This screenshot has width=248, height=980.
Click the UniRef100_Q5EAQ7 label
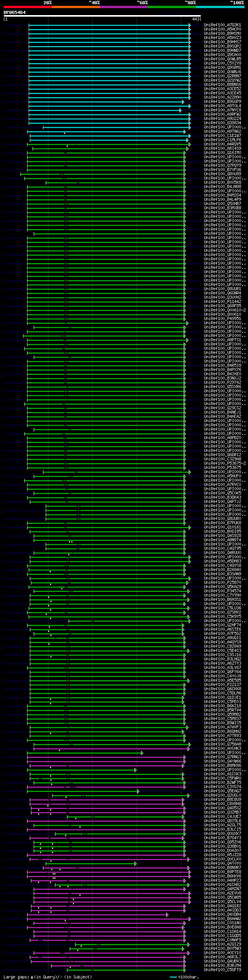[x=222, y=791]
